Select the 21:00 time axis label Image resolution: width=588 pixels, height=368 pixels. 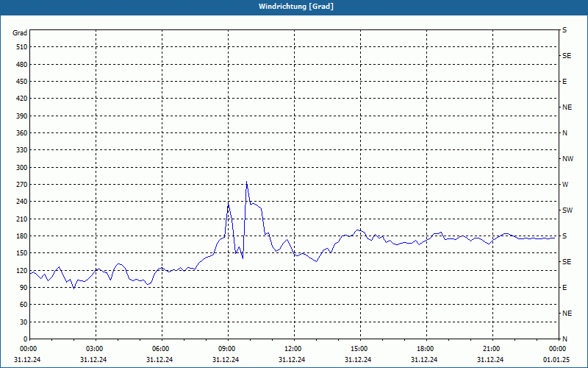pyautogui.click(x=491, y=349)
